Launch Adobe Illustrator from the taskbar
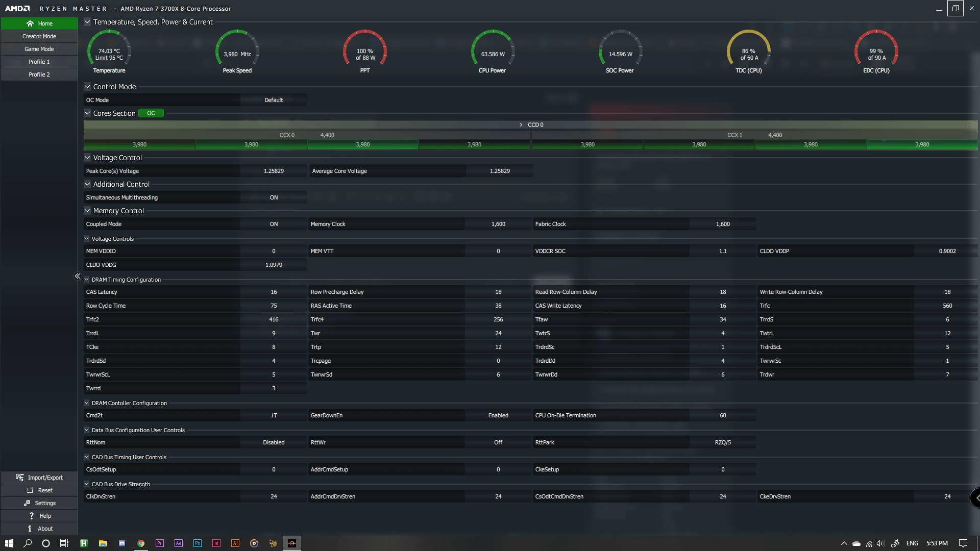The height and width of the screenshot is (551, 980). (x=235, y=543)
